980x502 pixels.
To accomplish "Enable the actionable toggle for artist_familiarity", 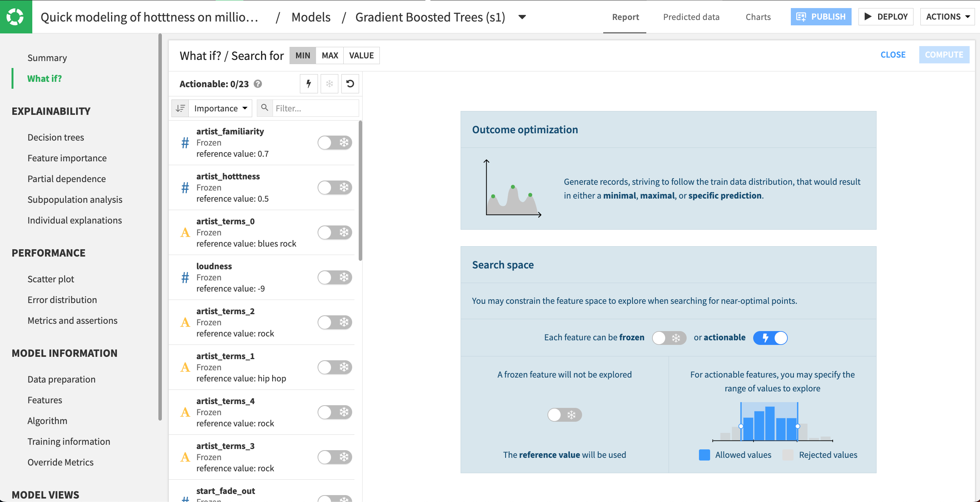I will click(x=335, y=142).
